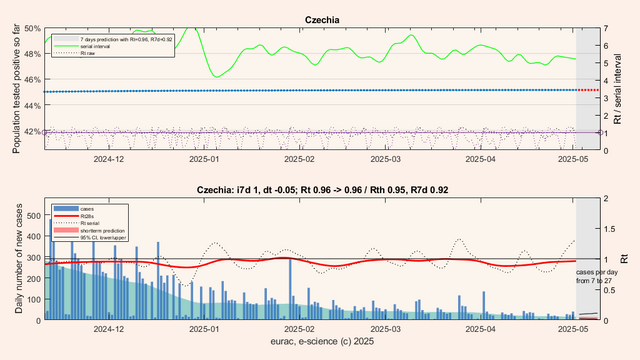Click the grey 7 days prediction legend swatch
The width and height of the screenshot is (640, 360).
pos(66,40)
